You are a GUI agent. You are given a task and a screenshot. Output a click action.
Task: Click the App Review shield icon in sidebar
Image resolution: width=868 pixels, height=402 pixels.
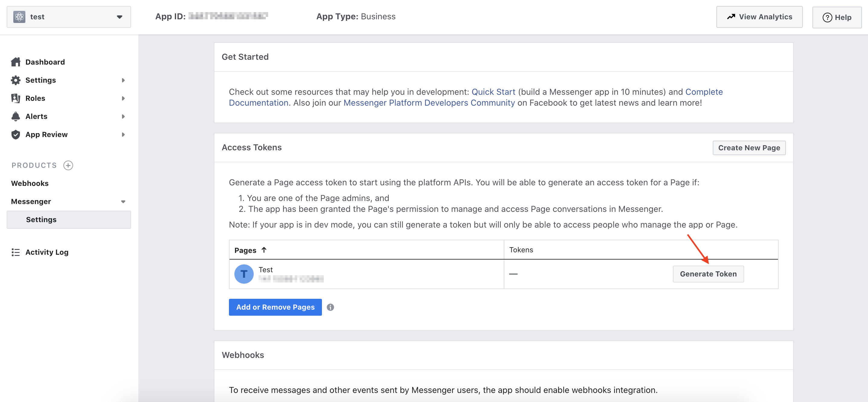click(x=15, y=134)
